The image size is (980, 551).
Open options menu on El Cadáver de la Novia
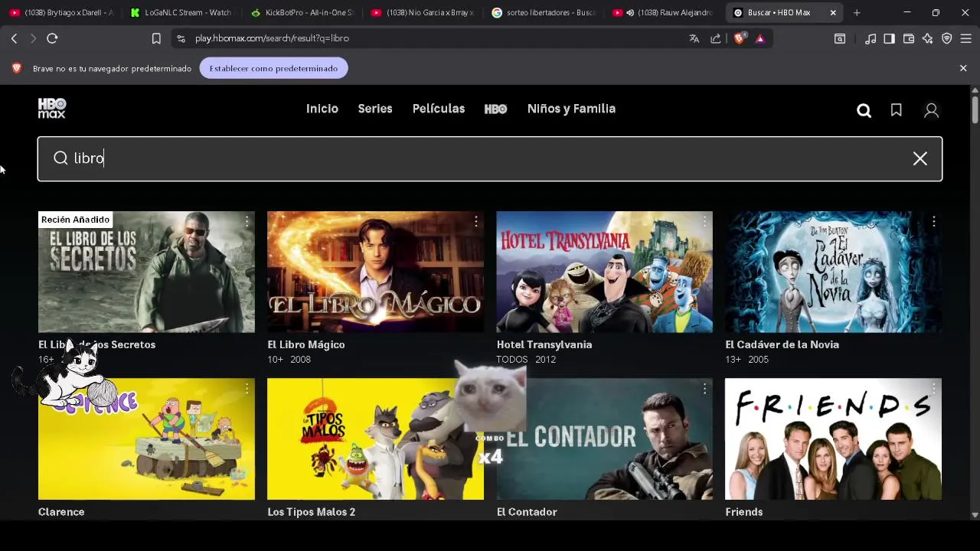pyautogui.click(x=933, y=221)
